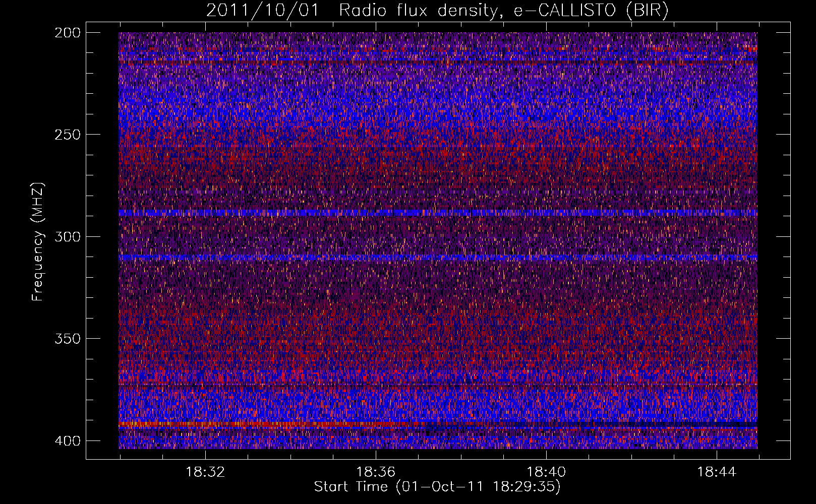The width and height of the screenshot is (816, 504).
Task: Click the 200 frequency tick label
Action: 67,33
